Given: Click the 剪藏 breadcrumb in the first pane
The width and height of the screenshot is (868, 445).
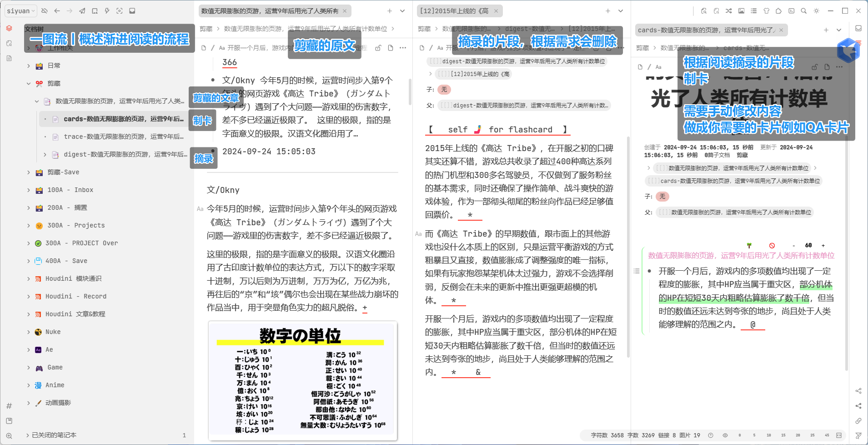Looking at the screenshot, I should point(206,29).
